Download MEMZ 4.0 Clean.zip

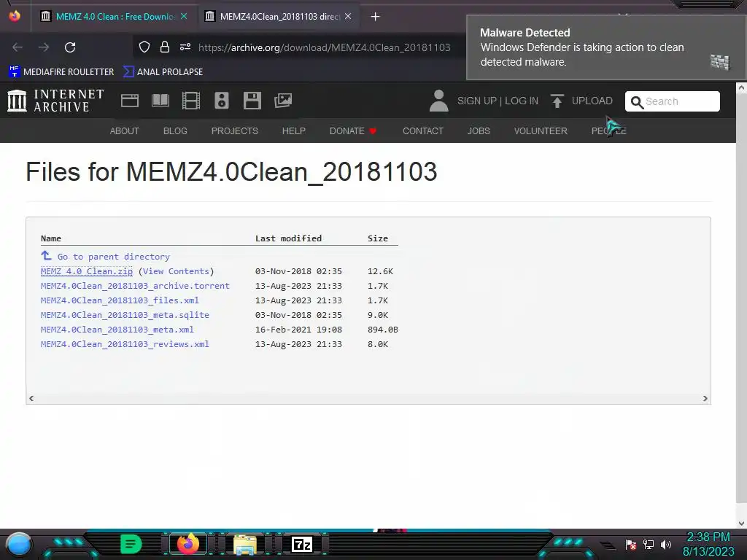tap(87, 271)
